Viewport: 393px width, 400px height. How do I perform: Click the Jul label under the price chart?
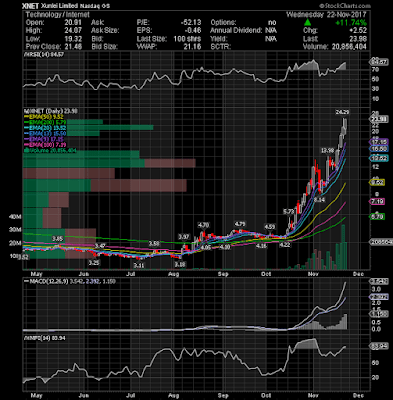[130, 274]
